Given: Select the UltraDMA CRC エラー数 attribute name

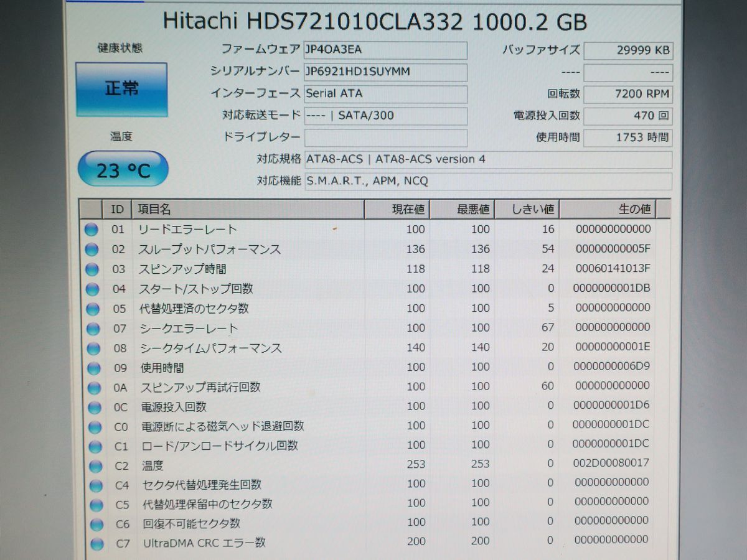Looking at the screenshot, I should [x=205, y=543].
